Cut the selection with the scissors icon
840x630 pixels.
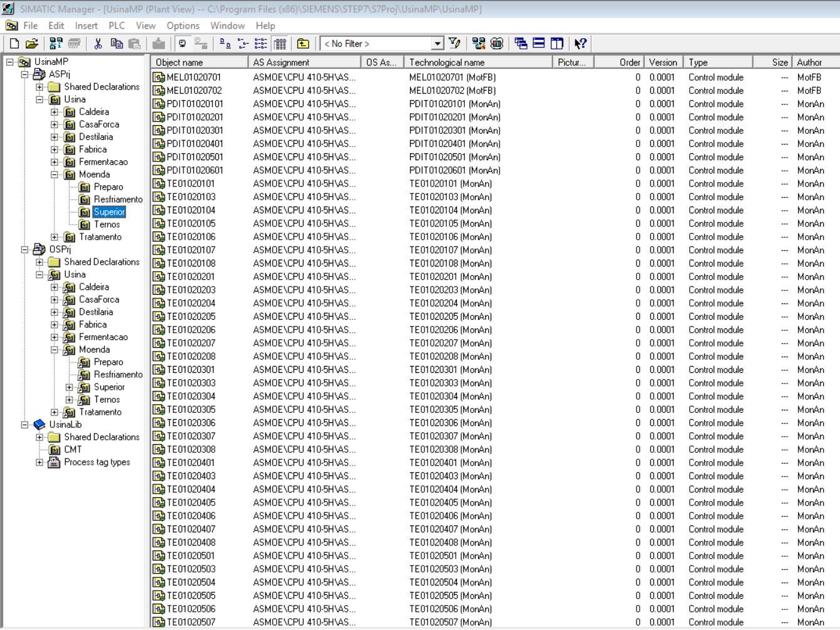(x=98, y=44)
